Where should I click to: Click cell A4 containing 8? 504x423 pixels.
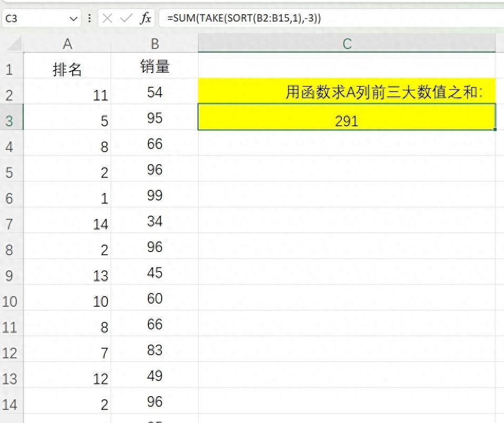[x=67, y=143]
